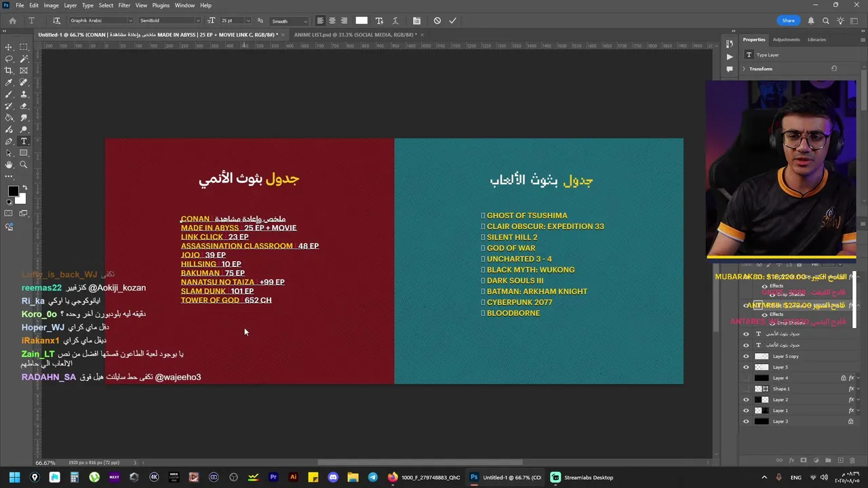The image size is (868, 488).
Task: Select the Magic Wand tool
Action: tap(24, 59)
